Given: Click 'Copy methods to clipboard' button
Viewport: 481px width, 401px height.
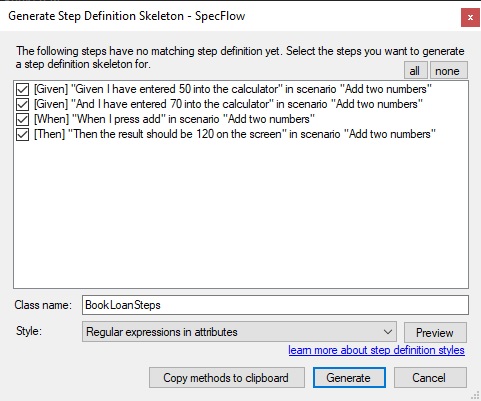Looking at the screenshot, I should coord(227,378).
